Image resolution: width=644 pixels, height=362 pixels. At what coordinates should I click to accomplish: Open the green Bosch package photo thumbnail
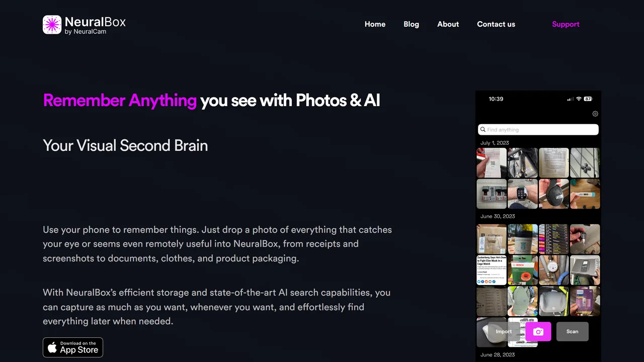(523, 270)
